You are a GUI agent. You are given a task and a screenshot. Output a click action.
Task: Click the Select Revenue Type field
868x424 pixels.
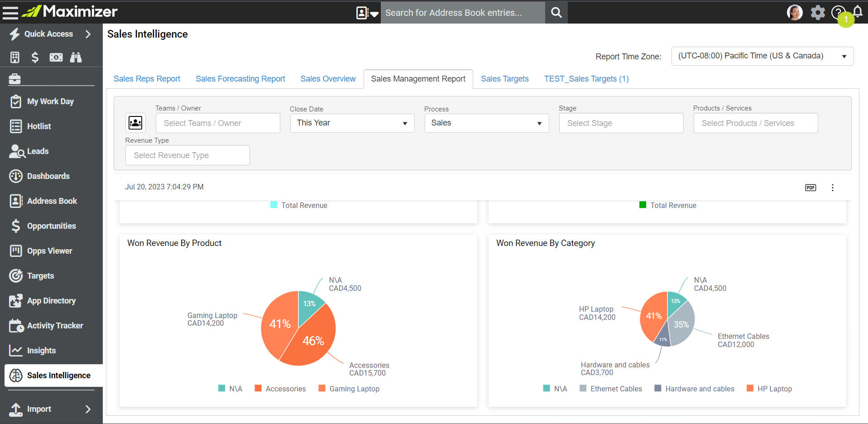point(187,155)
